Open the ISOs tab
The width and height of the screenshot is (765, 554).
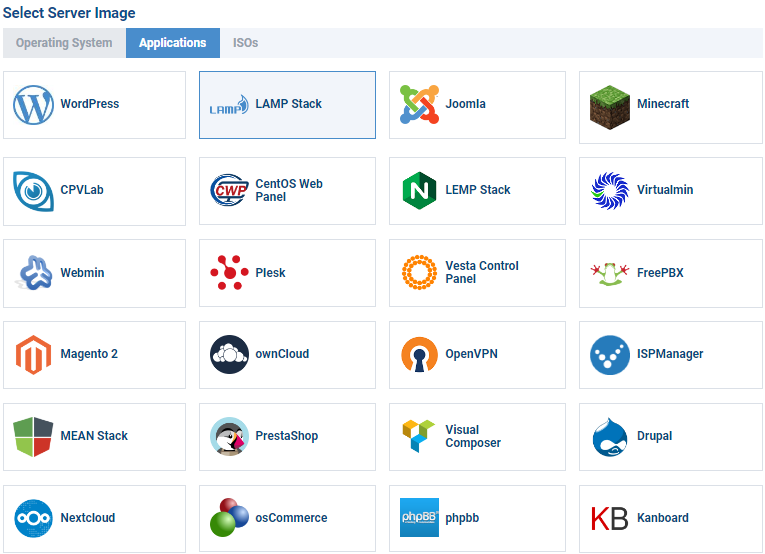point(245,43)
